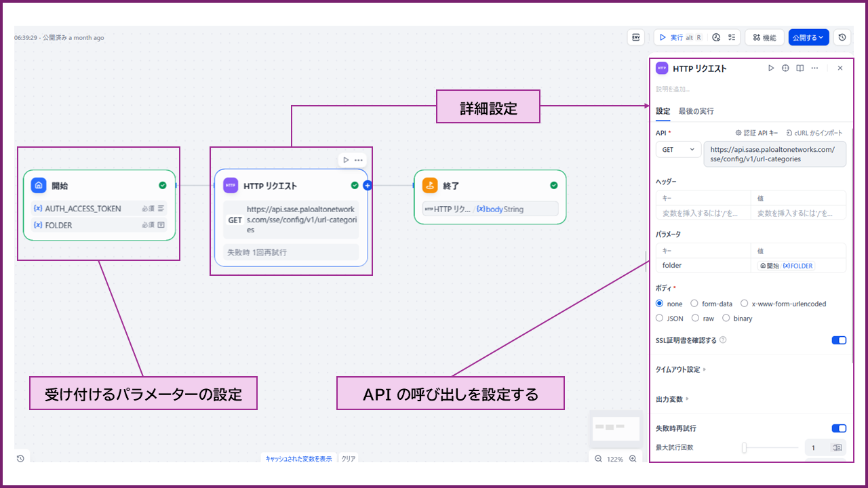Click the plus handle on HTTP リクエスト node
This screenshot has height=488, width=868.
[x=368, y=185]
